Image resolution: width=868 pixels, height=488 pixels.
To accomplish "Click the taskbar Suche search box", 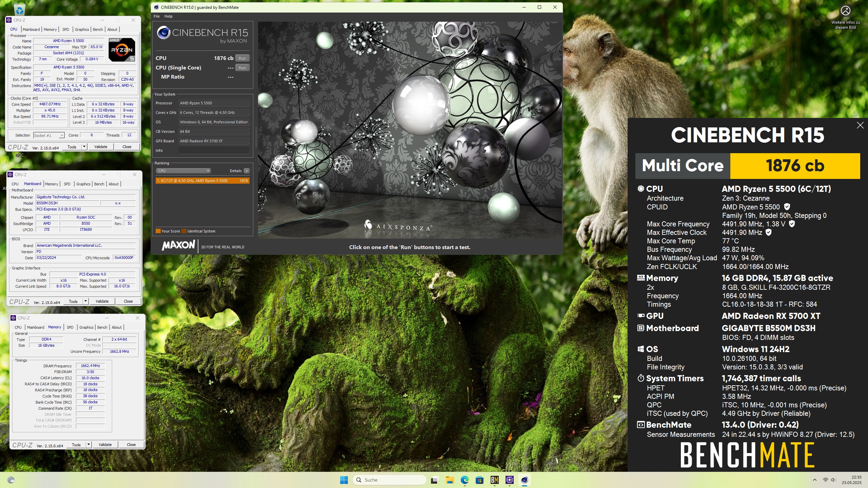I will [x=390, y=480].
